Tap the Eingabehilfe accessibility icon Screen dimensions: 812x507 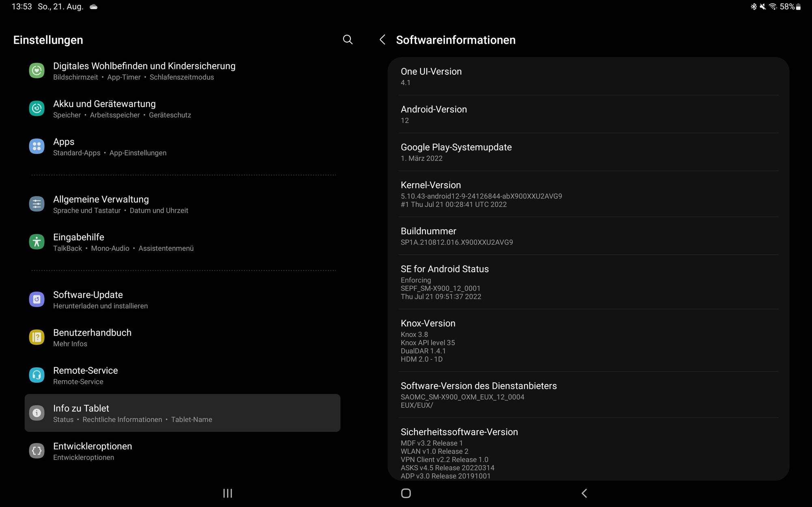pos(37,242)
